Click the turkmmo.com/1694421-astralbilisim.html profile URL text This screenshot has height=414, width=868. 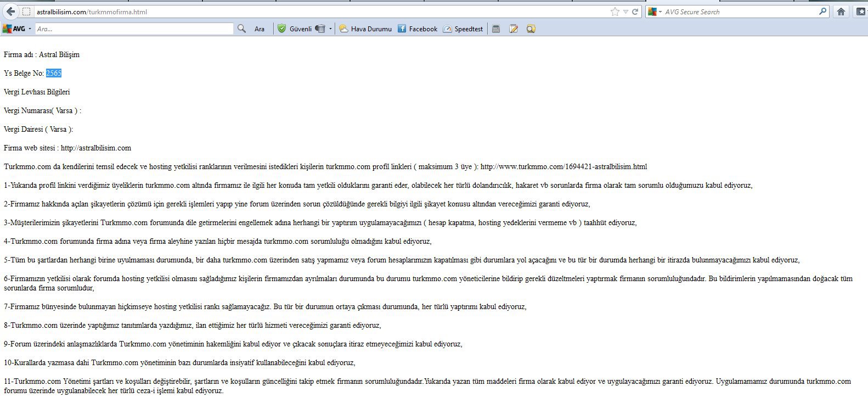point(563,166)
